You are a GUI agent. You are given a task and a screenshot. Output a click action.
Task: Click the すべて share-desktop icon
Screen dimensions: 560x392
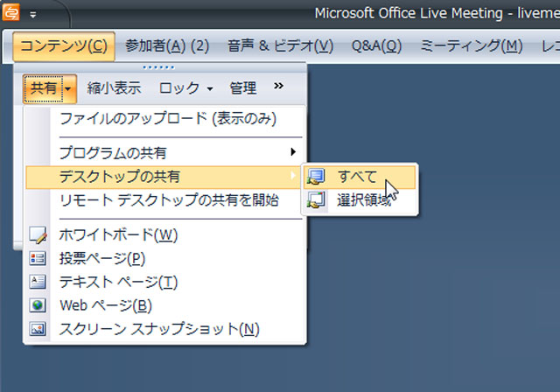(x=316, y=177)
